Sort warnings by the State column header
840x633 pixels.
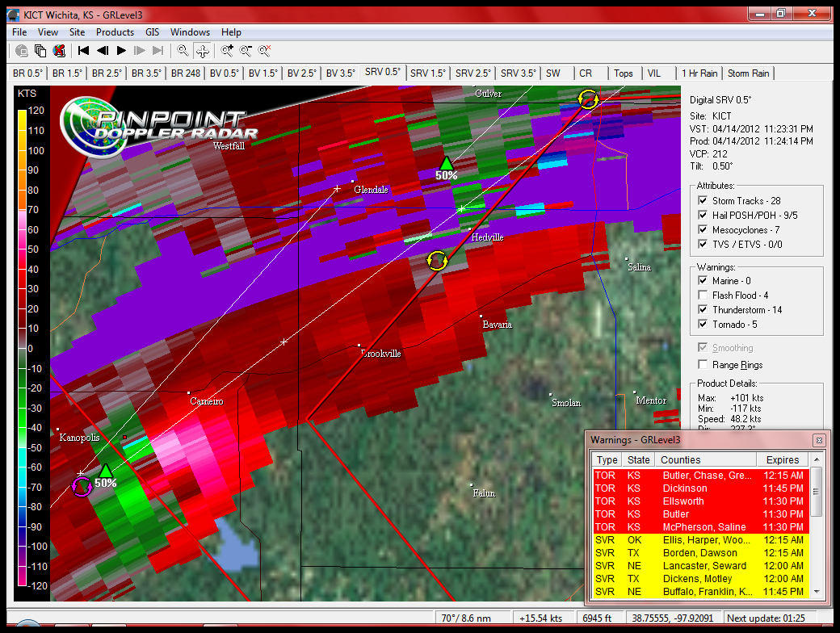click(639, 460)
